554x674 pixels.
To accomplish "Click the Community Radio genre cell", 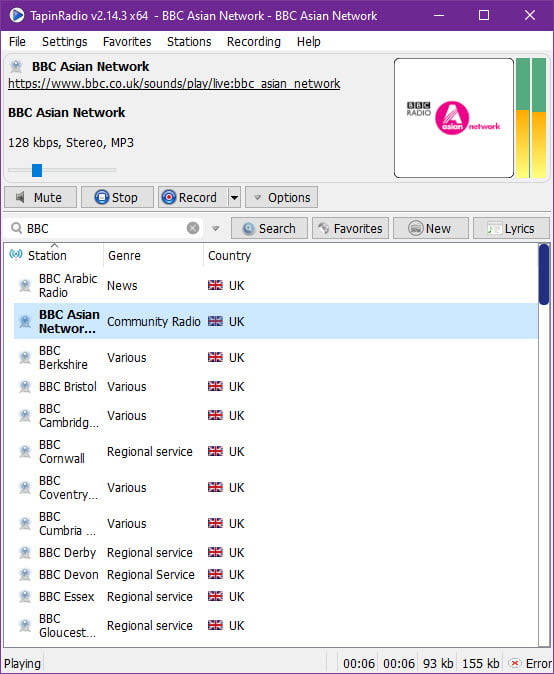I will pos(154,322).
